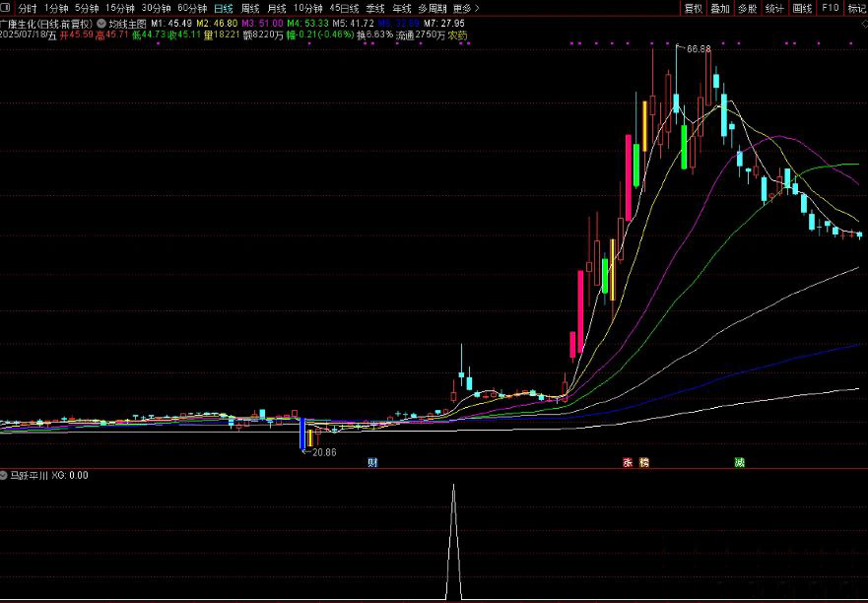The height and width of the screenshot is (603, 868).
Task: Open the 统计 statistics button
Action: (x=775, y=8)
